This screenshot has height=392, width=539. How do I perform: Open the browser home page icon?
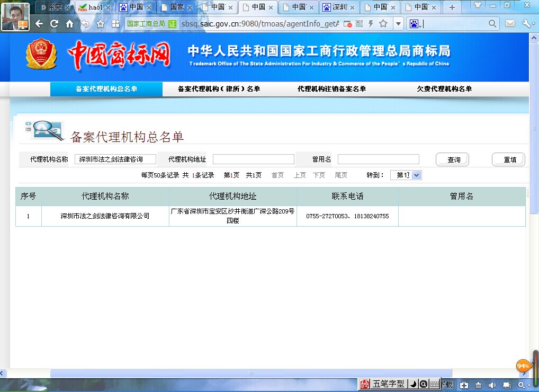point(70,24)
